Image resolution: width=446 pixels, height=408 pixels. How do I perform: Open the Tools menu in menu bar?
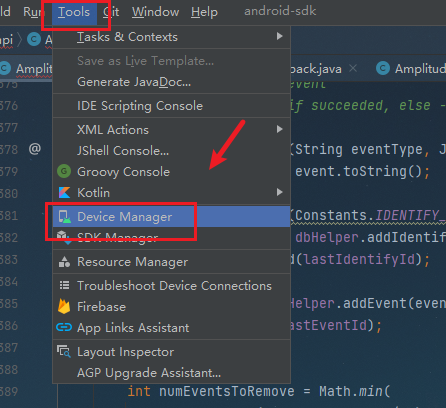click(74, 13)
